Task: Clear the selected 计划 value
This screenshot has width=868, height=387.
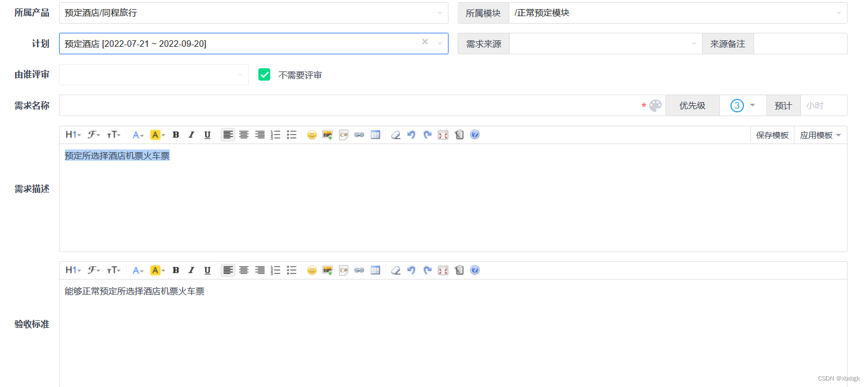Action: click(425, 41)
